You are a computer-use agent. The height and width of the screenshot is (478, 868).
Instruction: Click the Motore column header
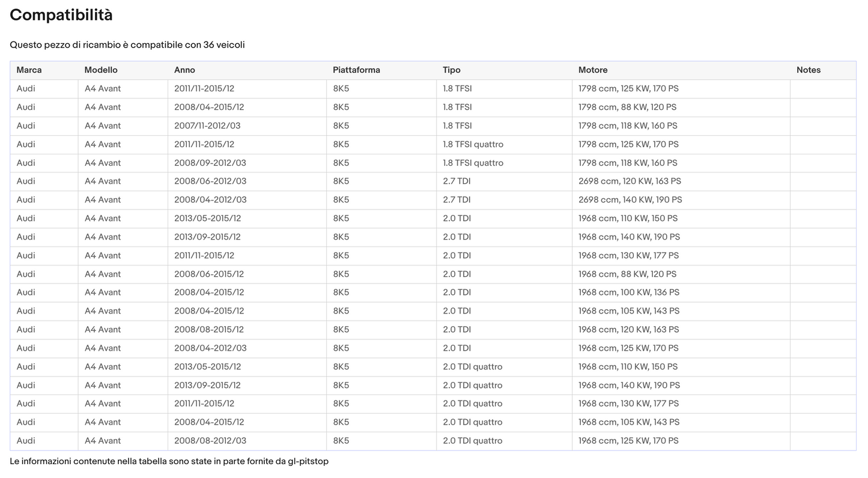(x=593, y=70)
